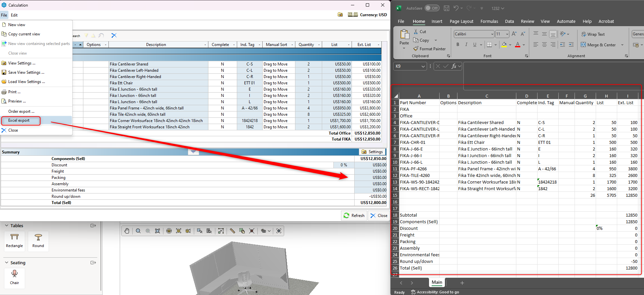
Task: Toggle Wrap Text in Excel
Action: click(593, 34)
